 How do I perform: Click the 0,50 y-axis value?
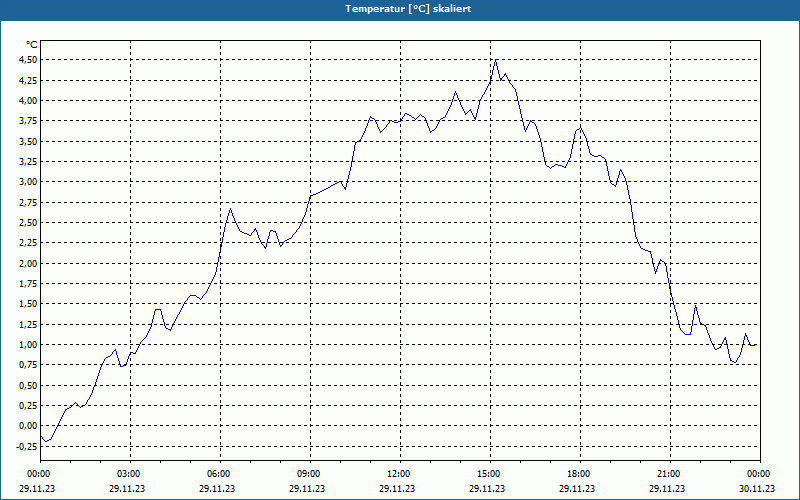click(29, 386)
